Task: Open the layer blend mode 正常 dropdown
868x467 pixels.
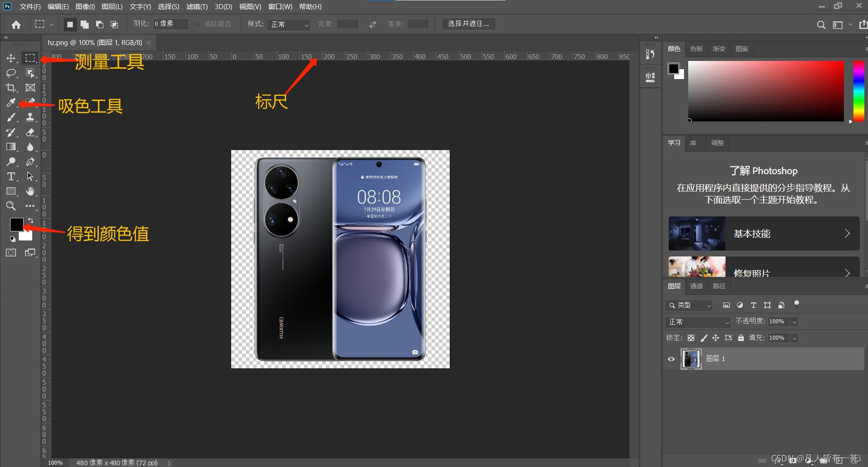Action: (x=698, y=322)
